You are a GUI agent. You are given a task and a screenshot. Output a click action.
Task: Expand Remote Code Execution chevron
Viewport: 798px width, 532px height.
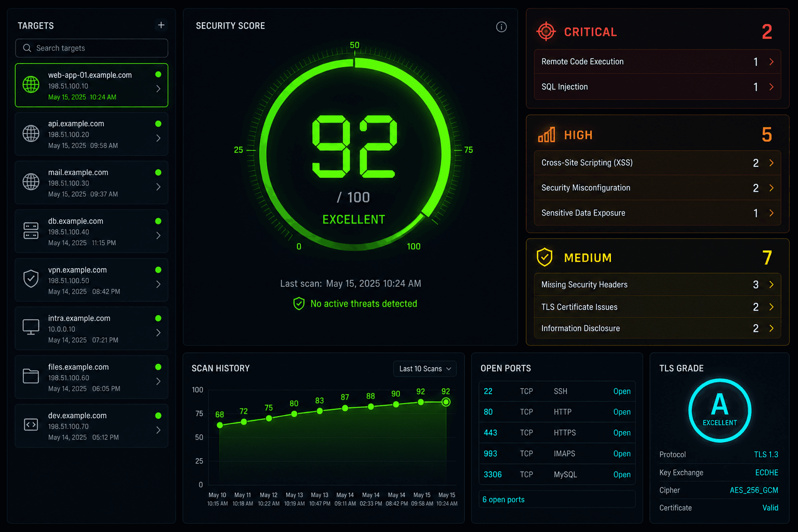tap(772, 62)
